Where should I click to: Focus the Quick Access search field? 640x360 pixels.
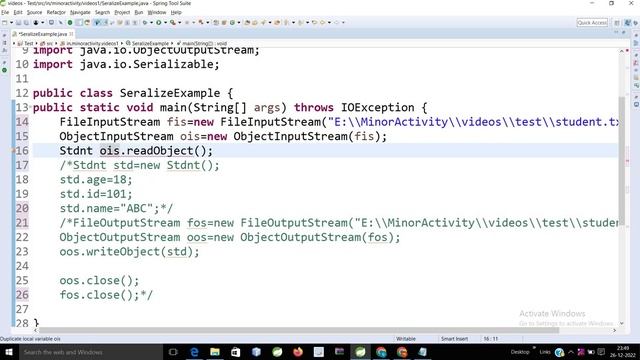point(592,22)
